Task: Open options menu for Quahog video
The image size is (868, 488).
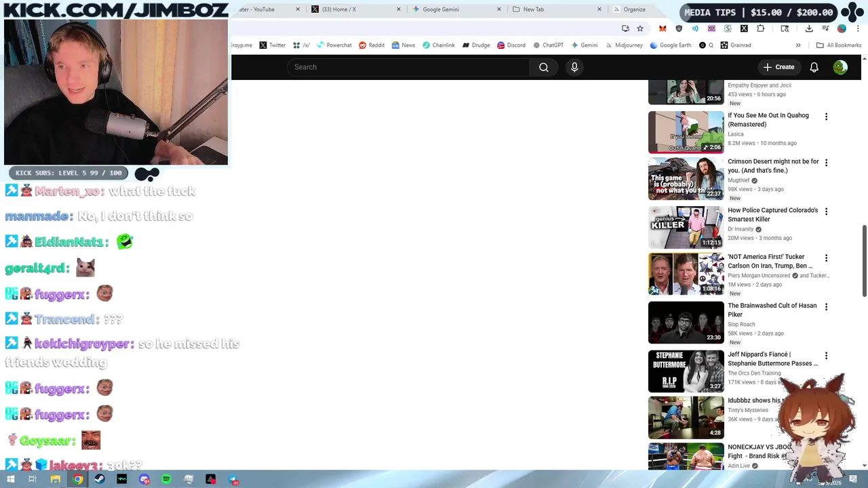Action: point(826,117)
